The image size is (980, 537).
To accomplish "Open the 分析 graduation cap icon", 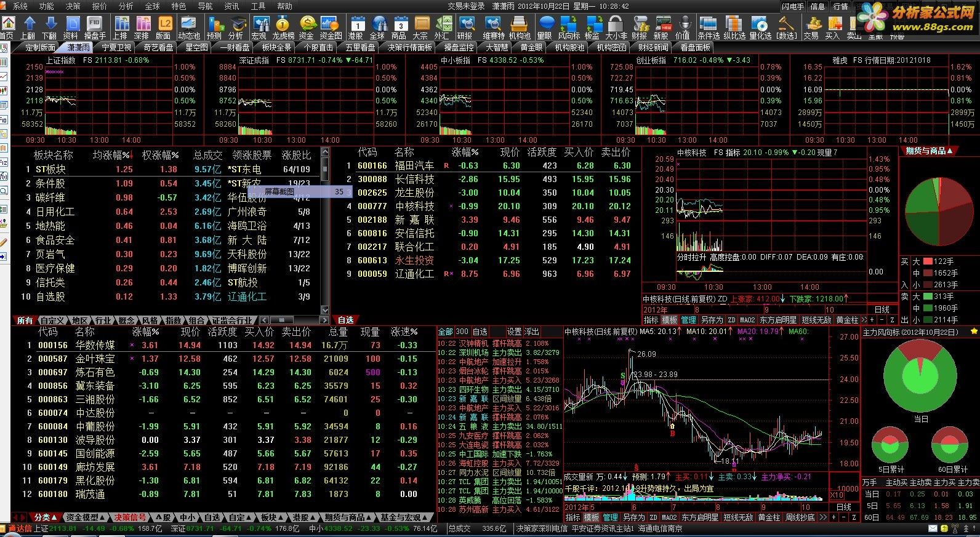I will pyautogui.click(x=236, y=28).
